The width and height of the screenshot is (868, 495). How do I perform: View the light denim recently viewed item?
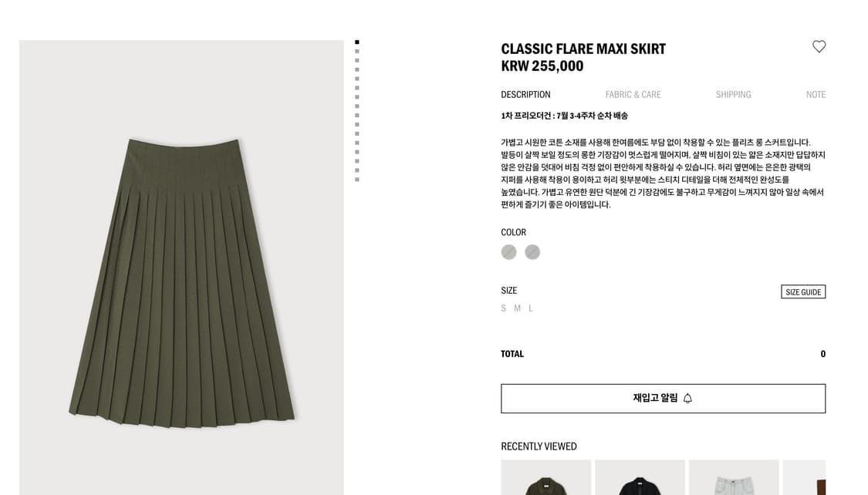click(734, 477)
